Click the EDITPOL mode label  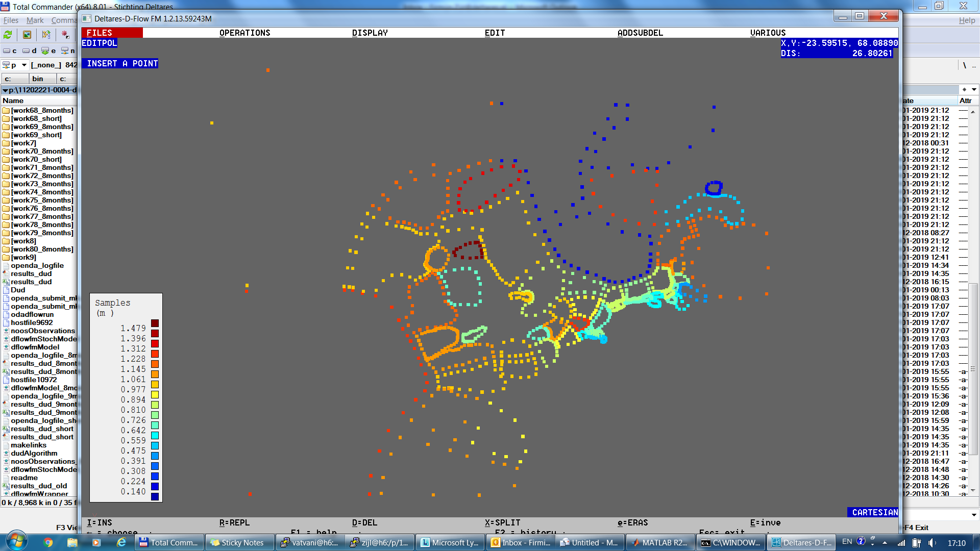99,43
